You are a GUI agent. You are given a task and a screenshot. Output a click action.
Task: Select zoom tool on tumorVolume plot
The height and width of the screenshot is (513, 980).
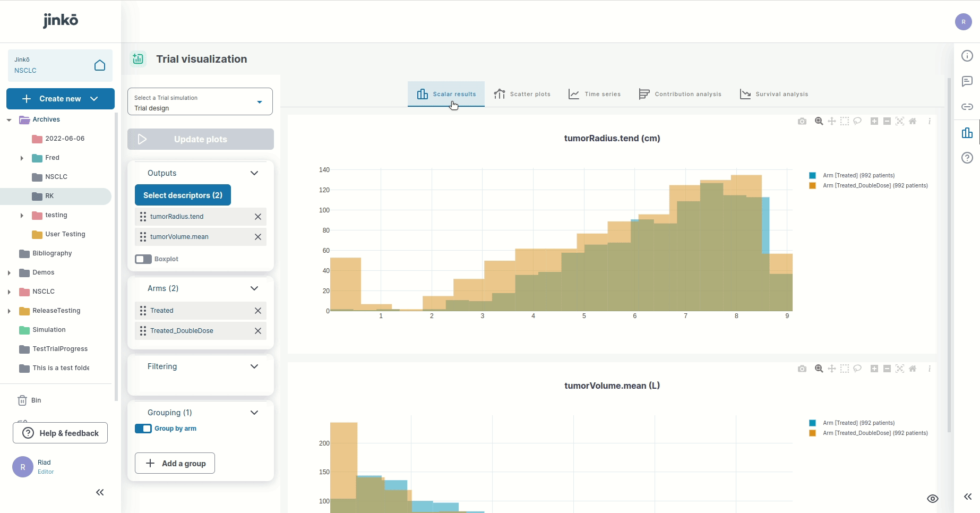pos(819,369)
